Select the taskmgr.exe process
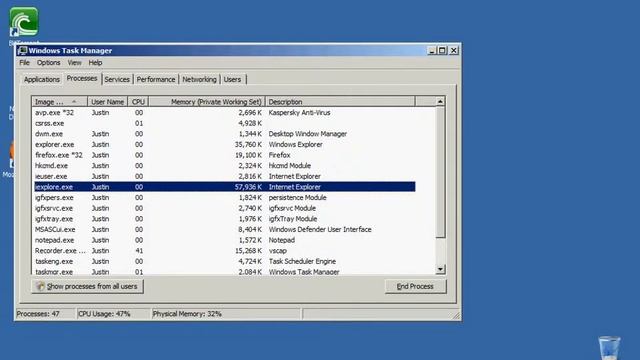This screenshot has width=640, height=360. tap(224, 271)
